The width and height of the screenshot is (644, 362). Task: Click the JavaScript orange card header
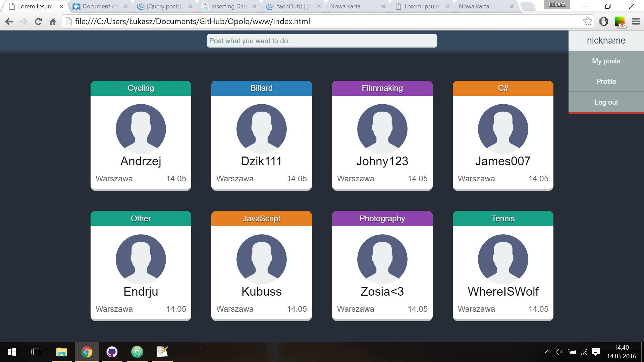262,219
